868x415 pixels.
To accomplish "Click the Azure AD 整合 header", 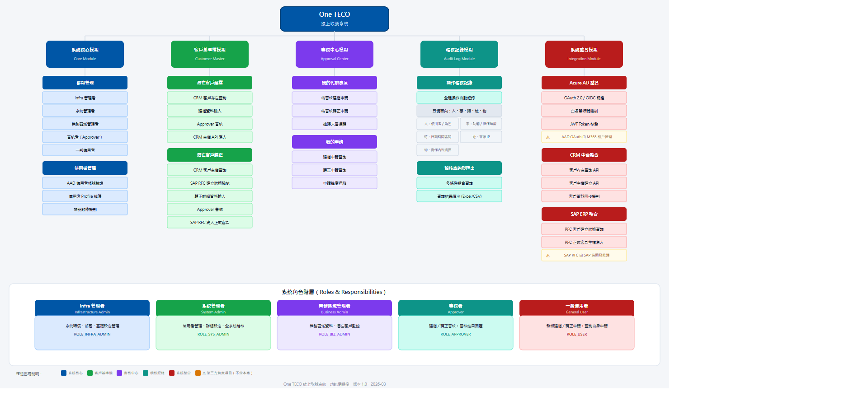I will click(584, 83).
